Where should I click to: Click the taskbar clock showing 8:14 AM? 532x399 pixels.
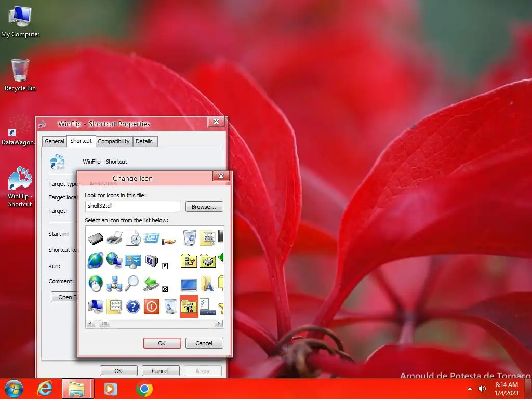pyautogui.click(x=507, y=389)
